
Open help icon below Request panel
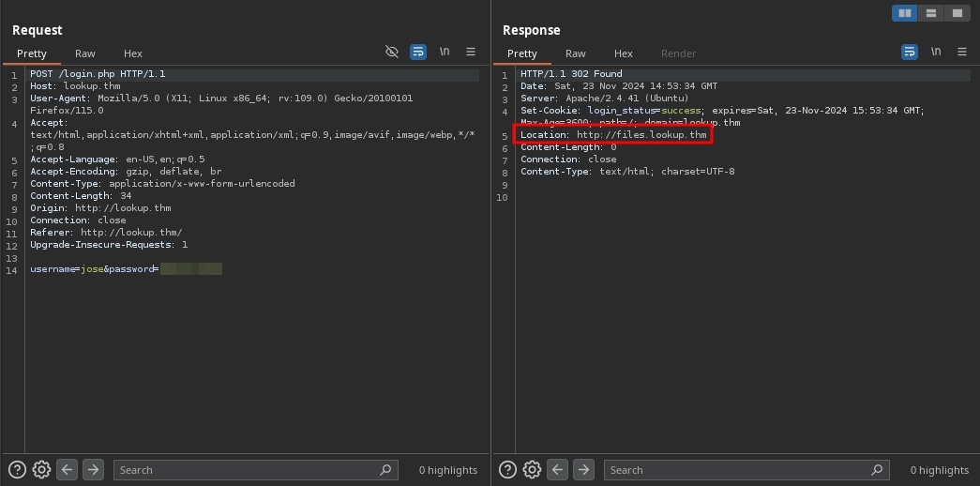[x=17, y=470]
